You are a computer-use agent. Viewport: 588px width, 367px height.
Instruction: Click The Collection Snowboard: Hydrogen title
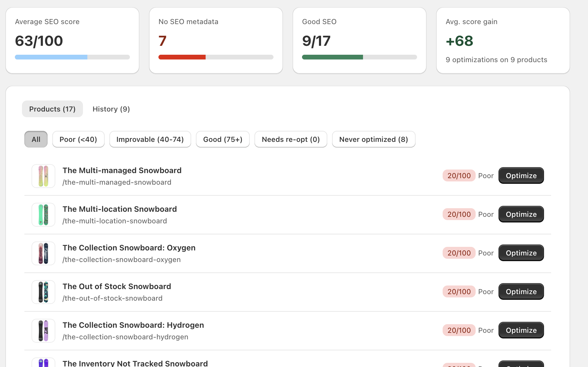coord(133,325)
